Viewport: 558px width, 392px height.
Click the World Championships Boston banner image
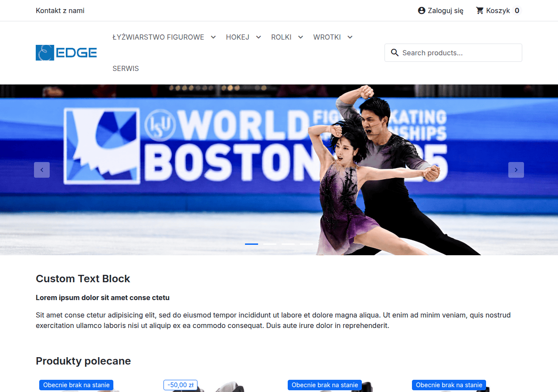click(279, 170)
